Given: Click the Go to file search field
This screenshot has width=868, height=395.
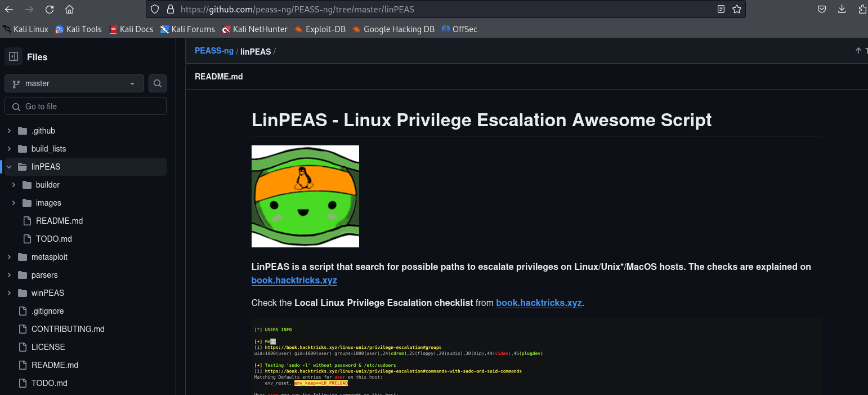Looking at the screenshot, I should (x=86, y=106).
